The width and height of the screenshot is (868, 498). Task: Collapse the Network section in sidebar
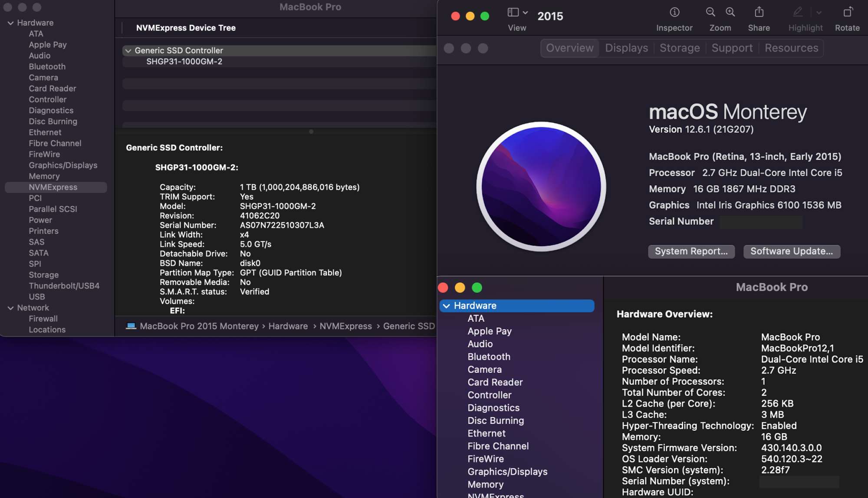pos(10,308)
